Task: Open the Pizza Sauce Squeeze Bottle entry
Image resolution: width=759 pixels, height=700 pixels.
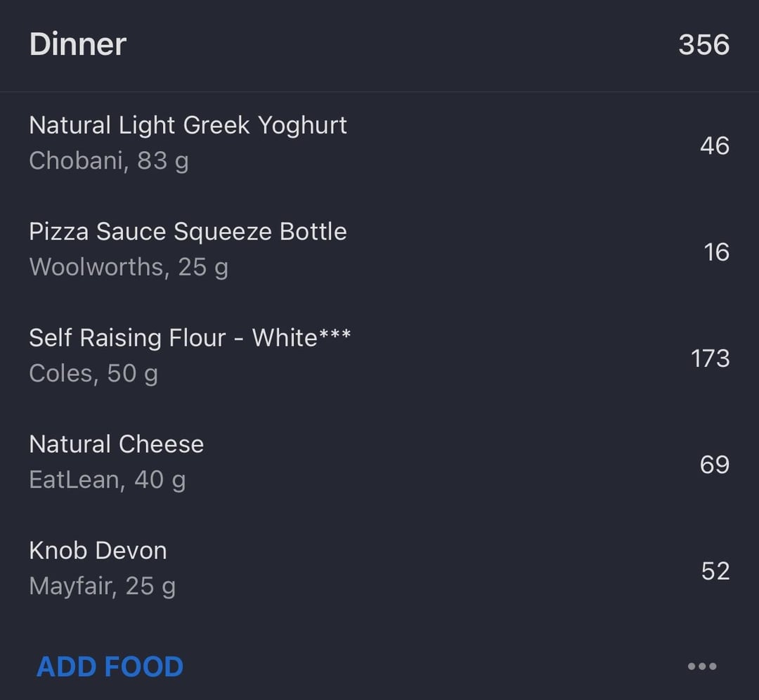Action: click(379, 251)
